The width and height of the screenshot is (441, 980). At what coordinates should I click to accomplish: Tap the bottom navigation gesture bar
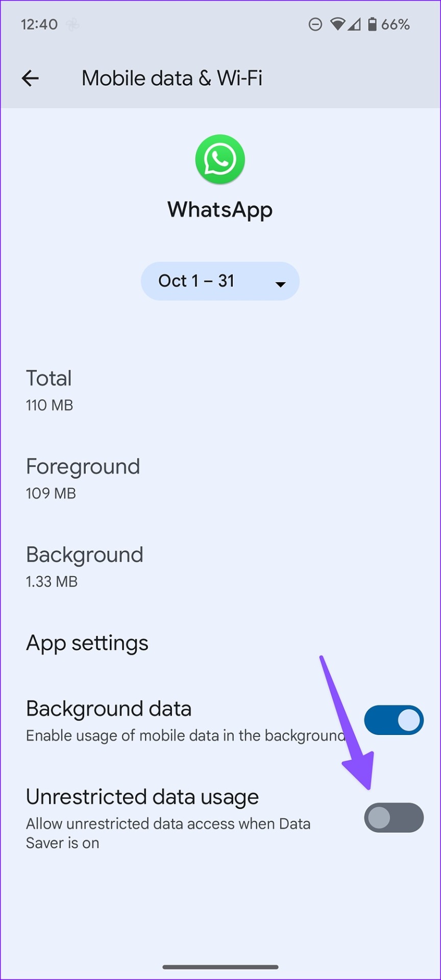tap(220, 967)
